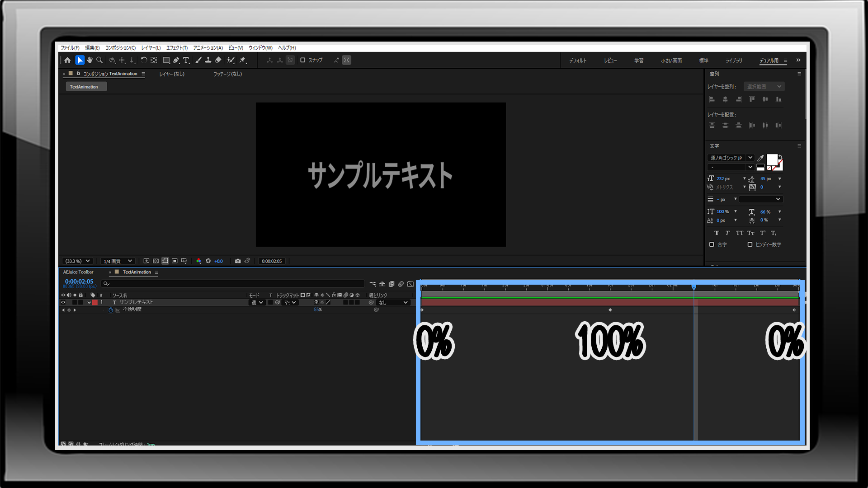The image size is (868, 488).
Task: Click the show channel RGB icon
Action: pos(198,261)
